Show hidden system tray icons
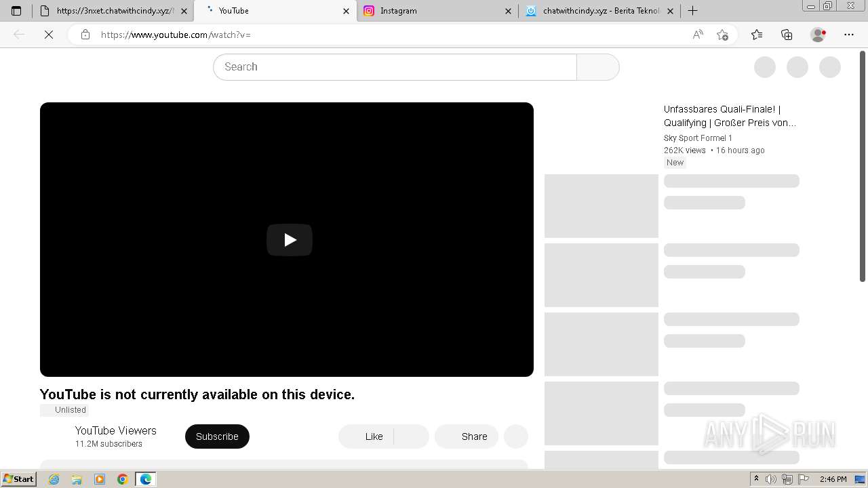Viewport: 868px width, 488px height. click(756, 479)
